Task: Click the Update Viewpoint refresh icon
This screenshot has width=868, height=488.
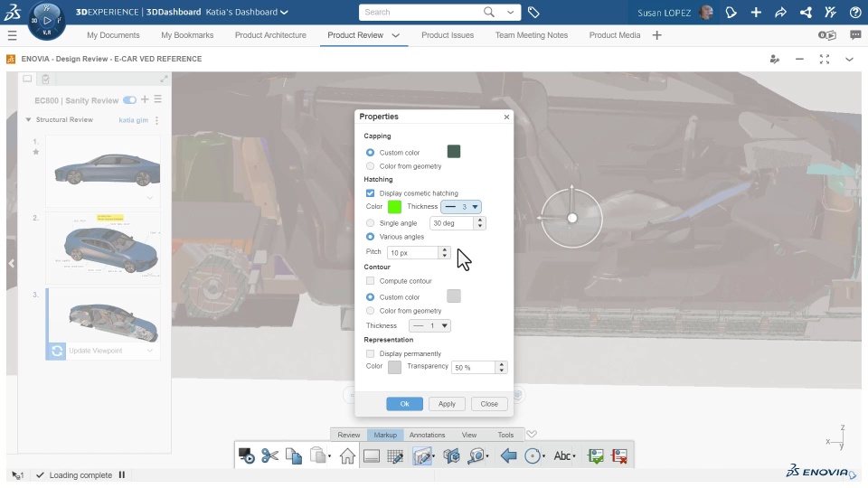Action: click(x=56, y=351)
